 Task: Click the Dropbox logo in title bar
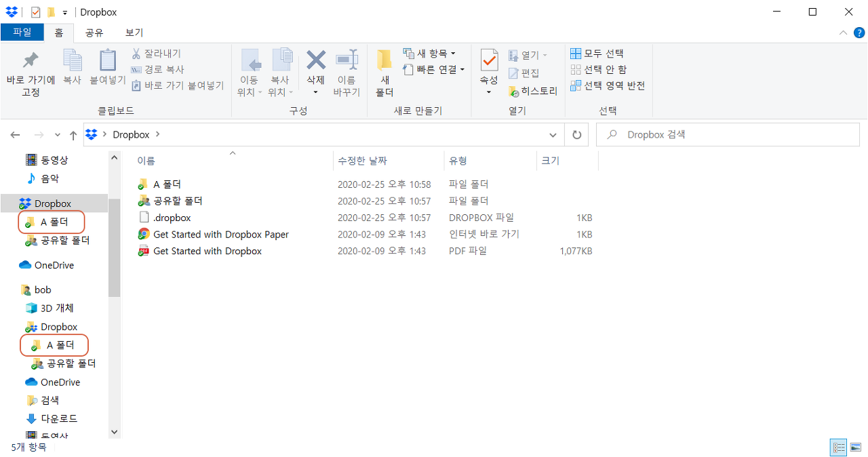click(12, 12)
